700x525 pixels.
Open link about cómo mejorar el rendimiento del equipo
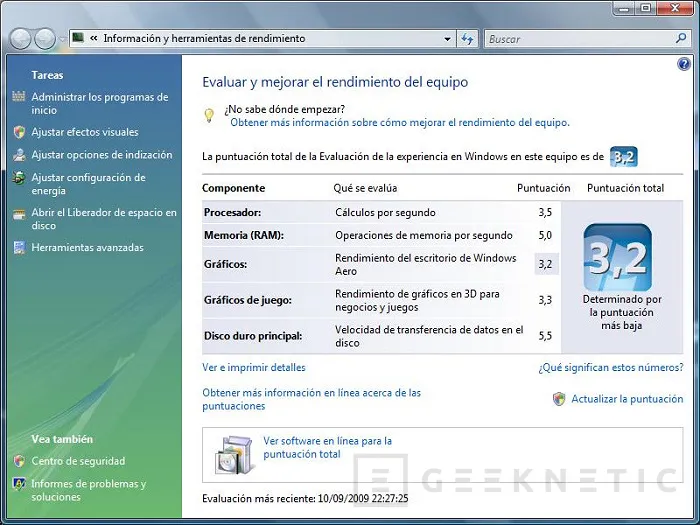[400, 122]
